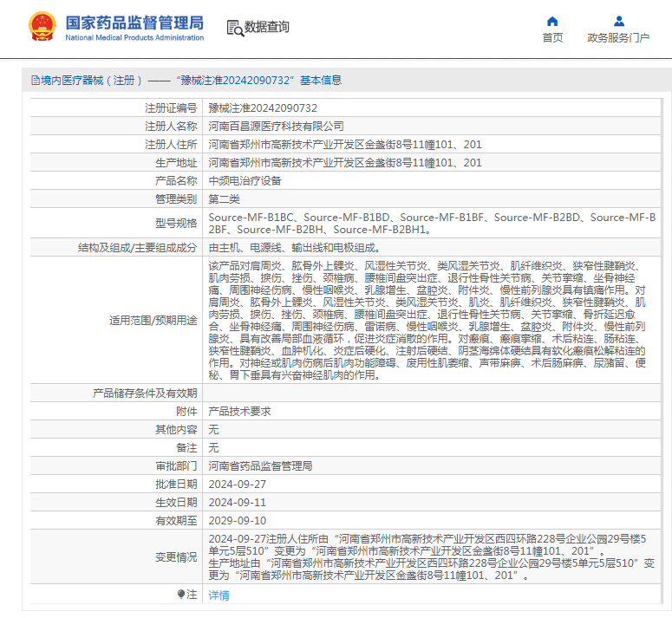Click registration number 豫械注准20242090732 cell
This screenshot has height=618, width=672.
(x=263, y=108)
